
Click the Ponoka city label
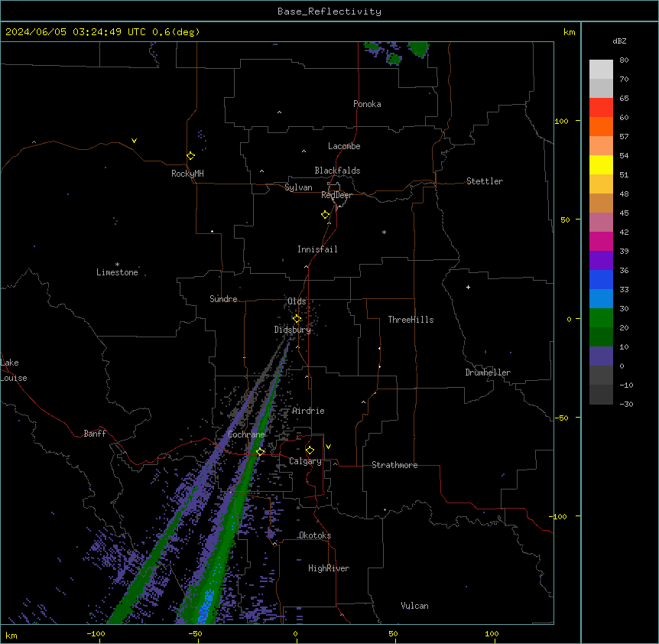pos(367,104)
